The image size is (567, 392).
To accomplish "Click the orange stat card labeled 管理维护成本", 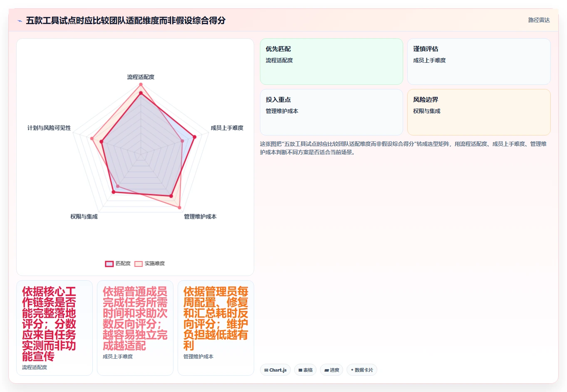I will [216, 328].
